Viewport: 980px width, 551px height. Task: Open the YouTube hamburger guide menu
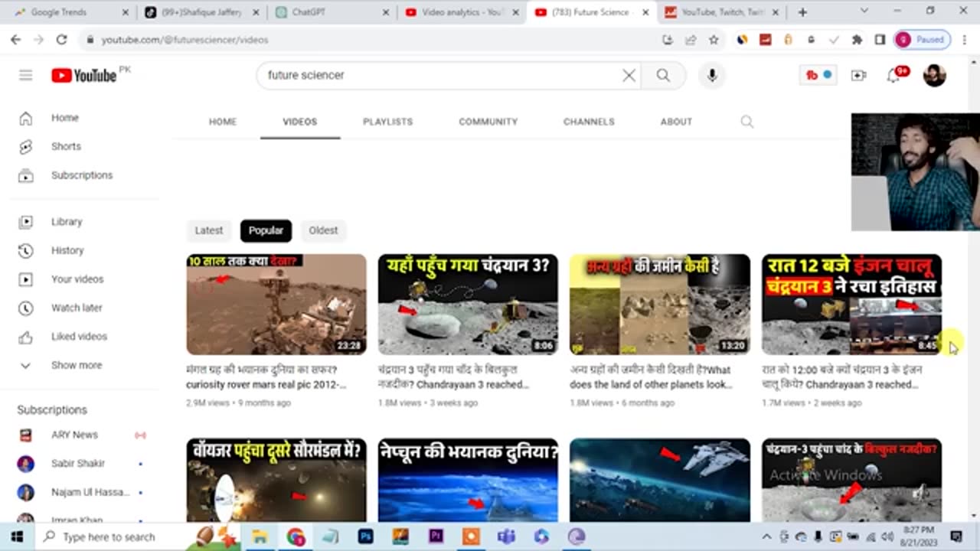26,75
